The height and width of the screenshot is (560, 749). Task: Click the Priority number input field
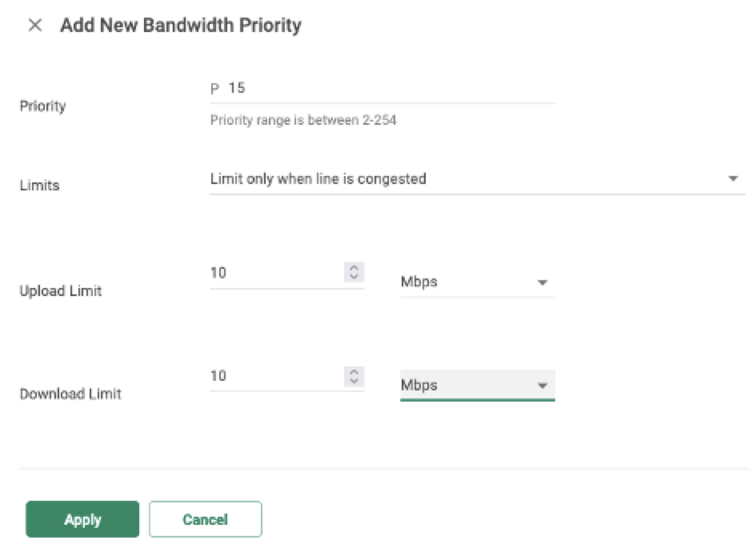click(384, 89)
